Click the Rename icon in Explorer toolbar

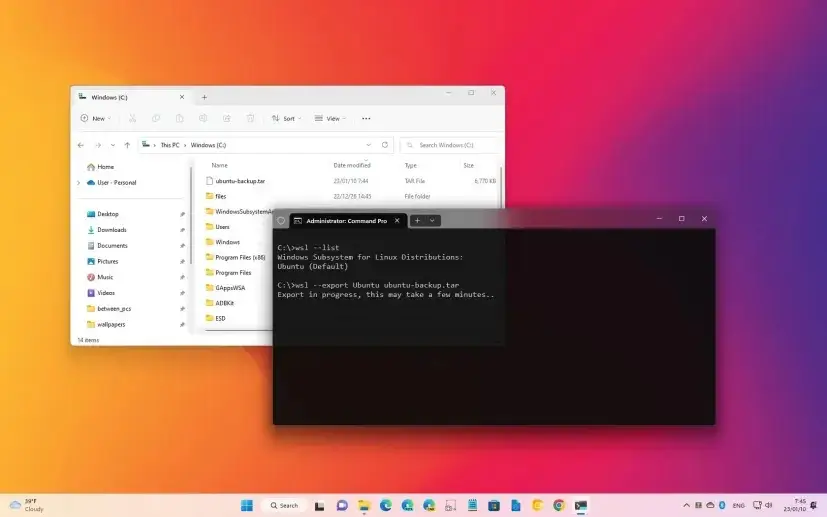pos(203,119)
